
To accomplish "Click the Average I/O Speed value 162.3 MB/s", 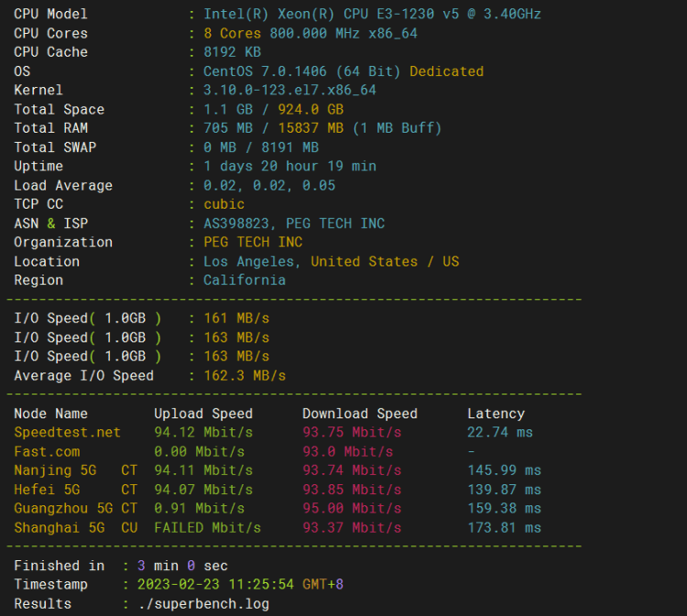I will [245, 375].
